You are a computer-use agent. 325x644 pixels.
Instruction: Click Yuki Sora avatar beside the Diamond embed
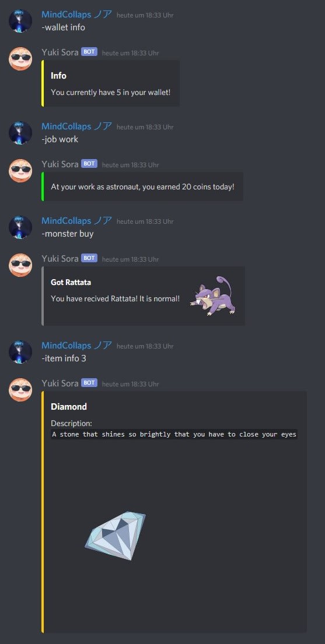coord(20,390)
